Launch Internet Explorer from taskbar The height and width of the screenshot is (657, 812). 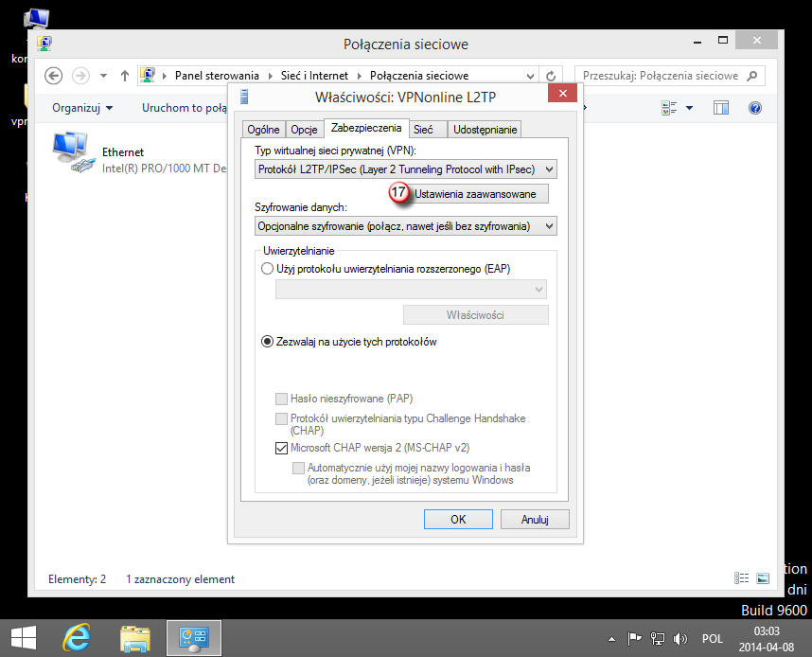[x=77, y=638]
